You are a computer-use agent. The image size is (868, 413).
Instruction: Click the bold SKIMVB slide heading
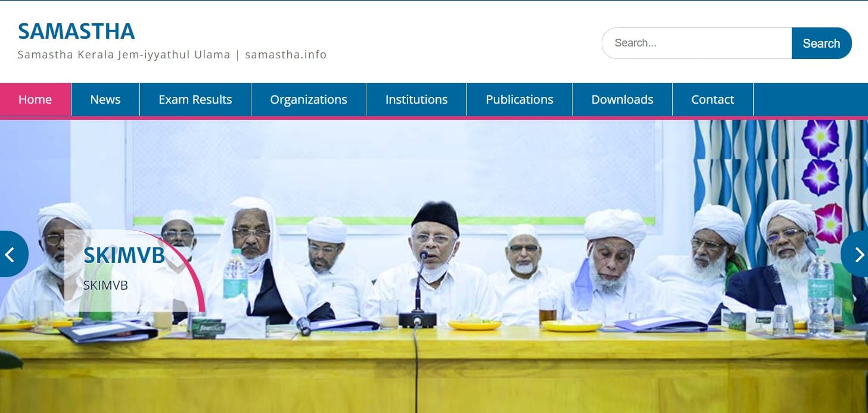tap(124, 255)
